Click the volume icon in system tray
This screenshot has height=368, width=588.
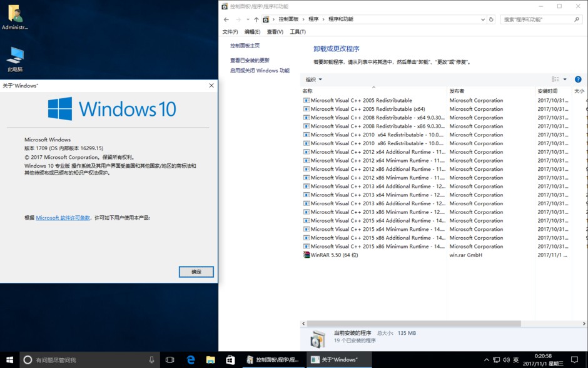click(506, 360)
